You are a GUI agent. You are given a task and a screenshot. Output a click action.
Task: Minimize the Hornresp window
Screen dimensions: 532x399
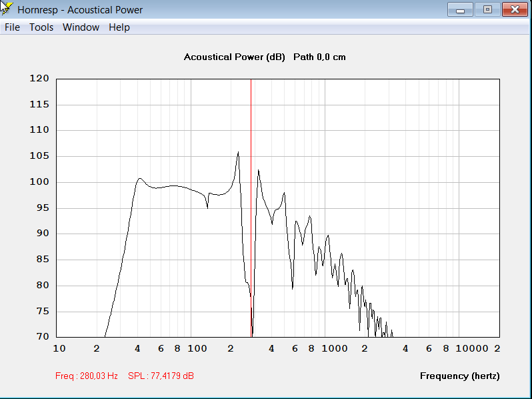click(x=460, y=9)
